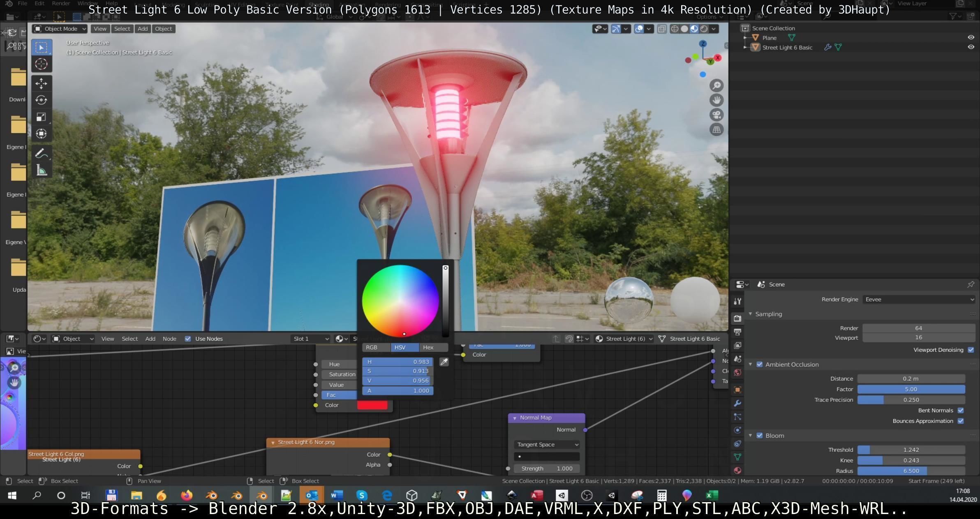Screen dimensions: 980x519
Task: Hide the Plane object in outliner
Action: tap(971, 37)
